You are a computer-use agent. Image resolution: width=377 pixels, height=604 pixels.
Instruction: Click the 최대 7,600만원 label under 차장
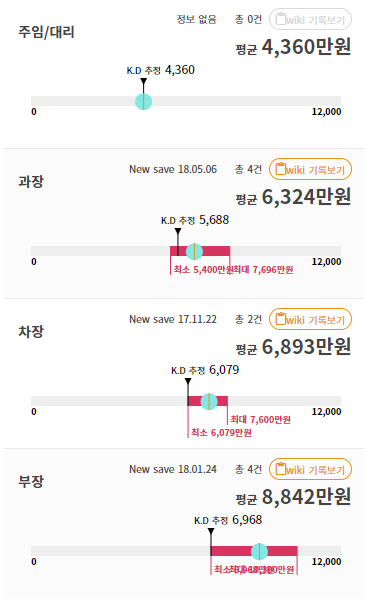pos(261,419)
